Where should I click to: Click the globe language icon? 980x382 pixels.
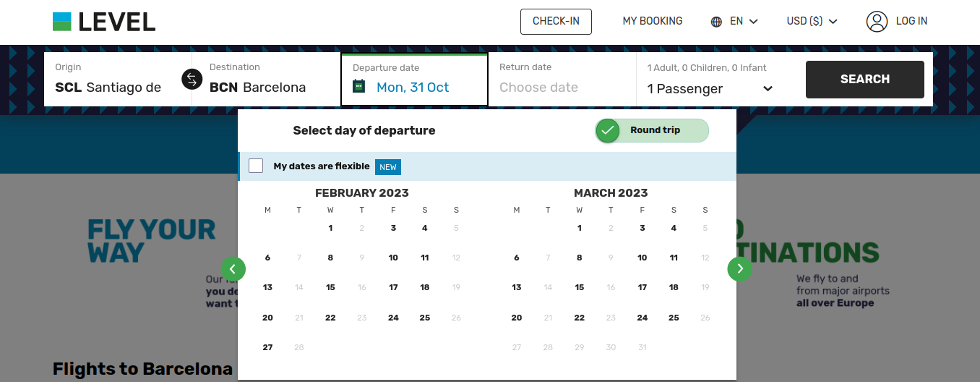[716, 22]
